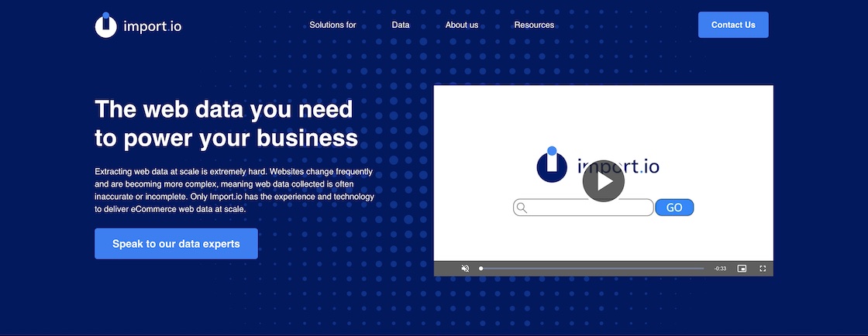Open the Resources menu

coord(534,25)
